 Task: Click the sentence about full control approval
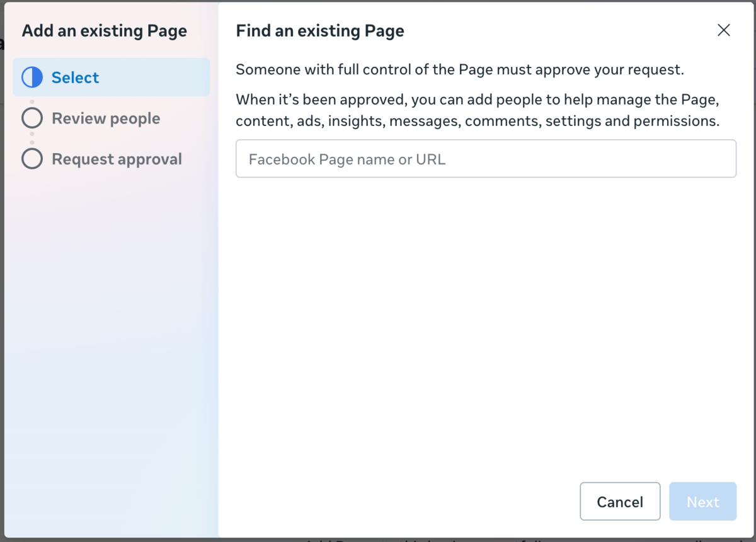pos(460,69)
